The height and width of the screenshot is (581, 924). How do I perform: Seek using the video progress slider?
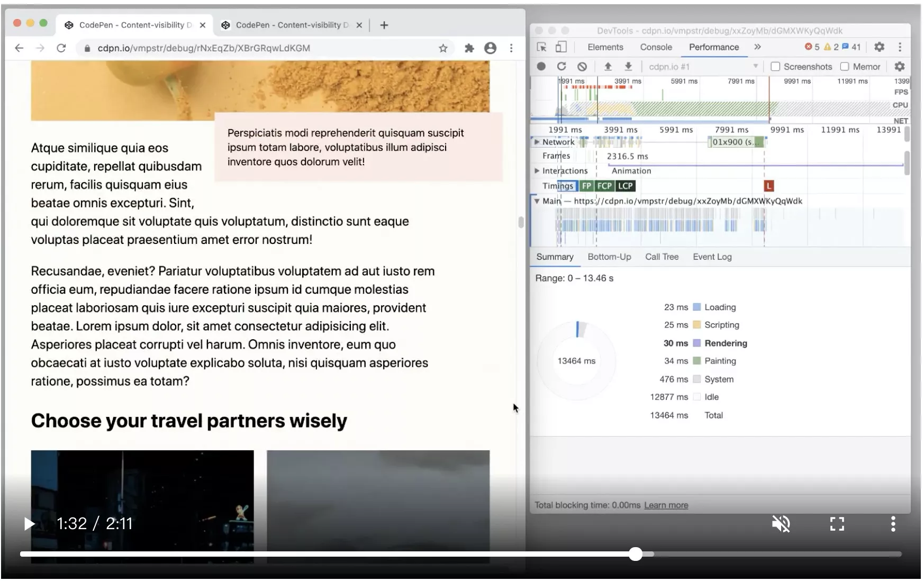pyautogui.click(x=460, y=554)
